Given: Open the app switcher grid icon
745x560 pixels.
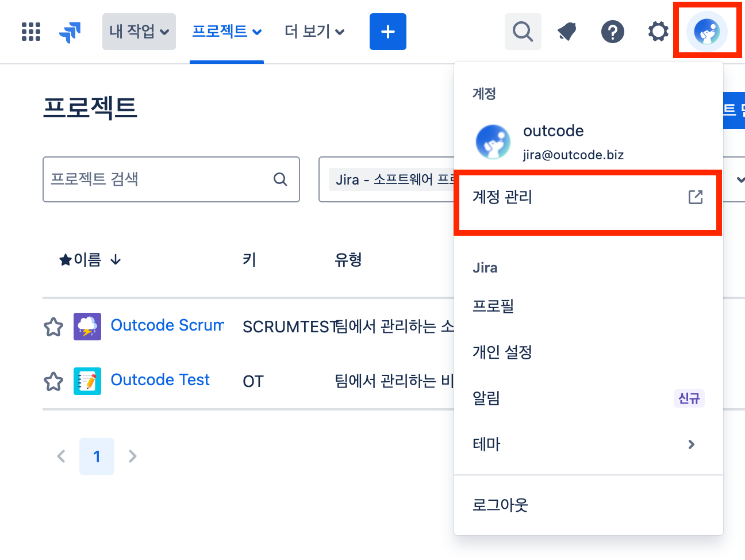Looking at the screenshot, I should click(31, 32).
